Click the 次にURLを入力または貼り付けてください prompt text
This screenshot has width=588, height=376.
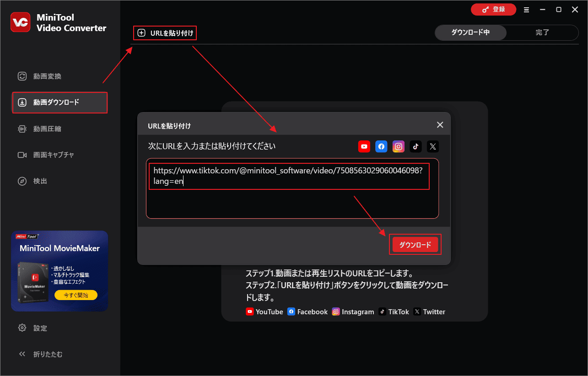pos(212,146)
